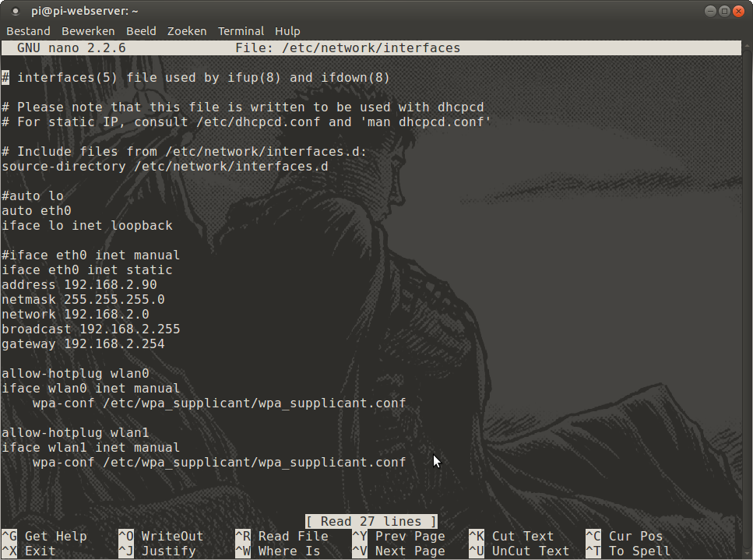Image resolution: width=753 pixels, height=560 pixels.
Task: Click the 'For static IP, consult' line
Action: 246,122
